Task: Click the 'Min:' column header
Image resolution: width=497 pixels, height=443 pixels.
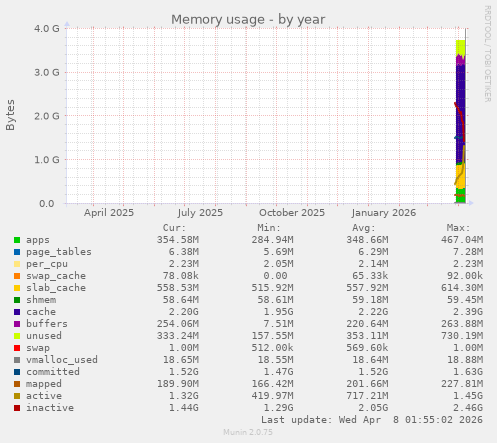Action: click(269, 228)
